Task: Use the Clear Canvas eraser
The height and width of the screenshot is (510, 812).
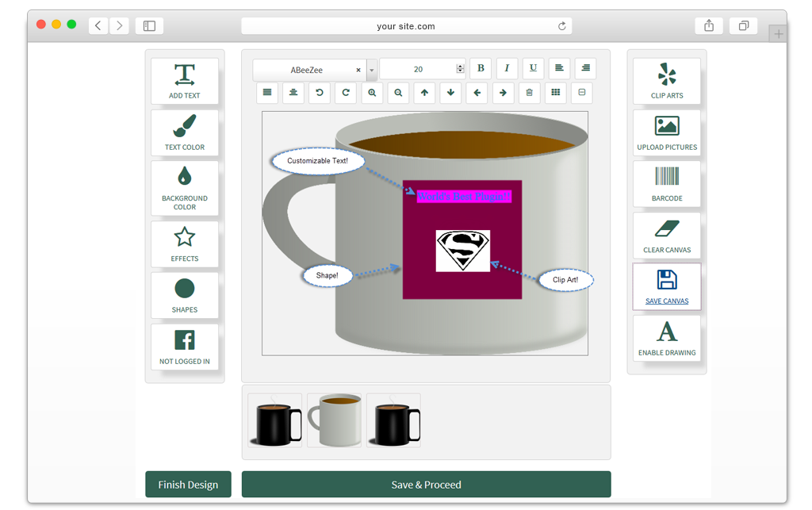Action: [x=666, y=235]
